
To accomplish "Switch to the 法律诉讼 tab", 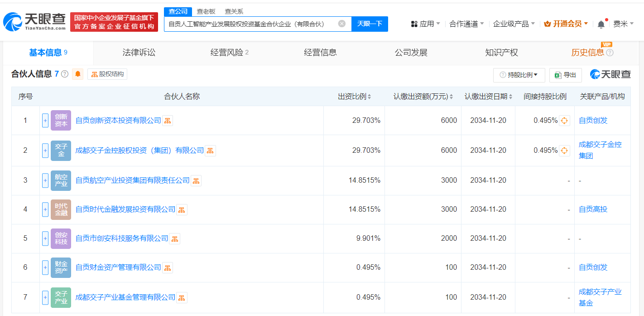I will click(139, 52).
